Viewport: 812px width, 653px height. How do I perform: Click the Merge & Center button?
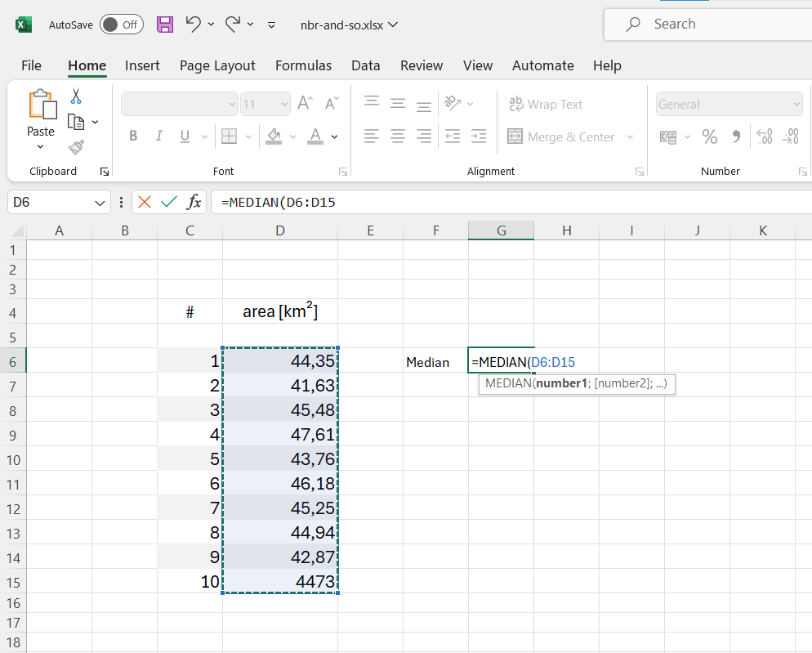561,136
